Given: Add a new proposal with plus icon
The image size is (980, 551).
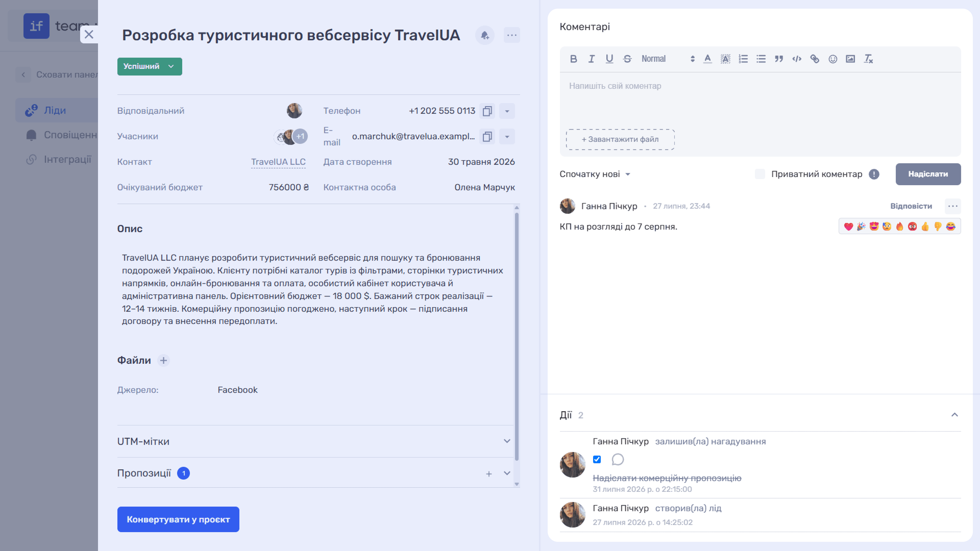Looking at the screenshot, I should [x=488, y=474].
